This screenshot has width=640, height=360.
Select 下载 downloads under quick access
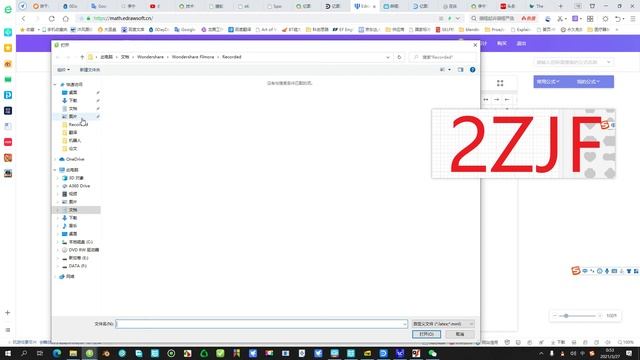pyautogui.click(x=69, y=100)
